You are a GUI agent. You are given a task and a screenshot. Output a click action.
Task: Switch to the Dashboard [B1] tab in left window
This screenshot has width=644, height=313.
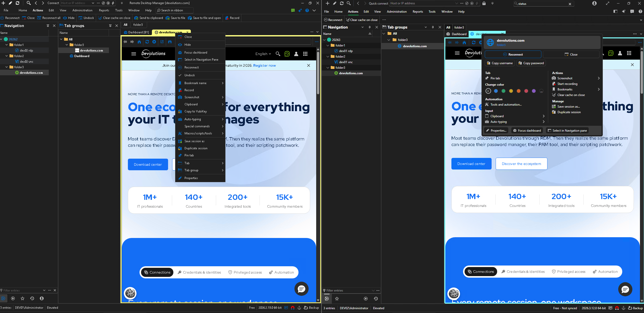click(136, 32)
